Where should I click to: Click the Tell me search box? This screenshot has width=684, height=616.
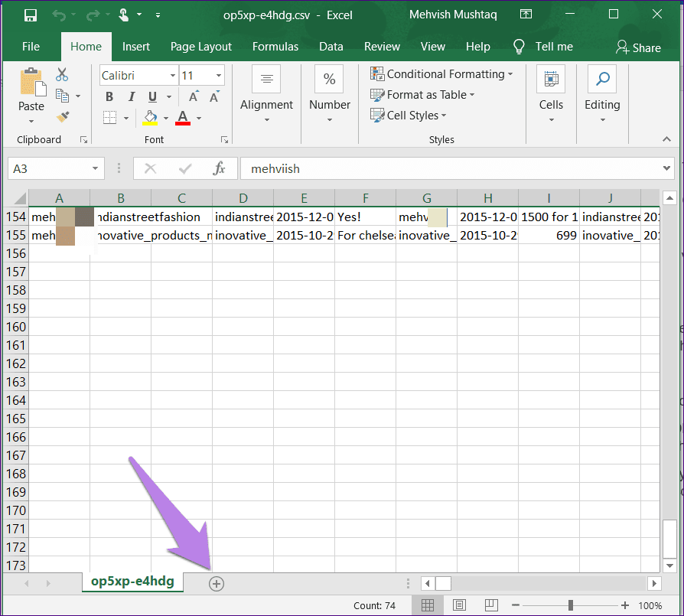click(x=543, y=46)
